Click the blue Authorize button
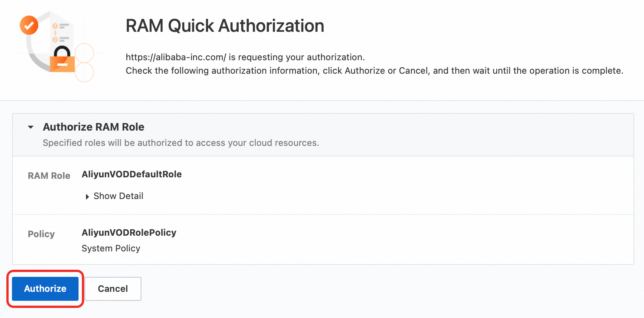This screenshot has width=644, height=318. [45, 288]
